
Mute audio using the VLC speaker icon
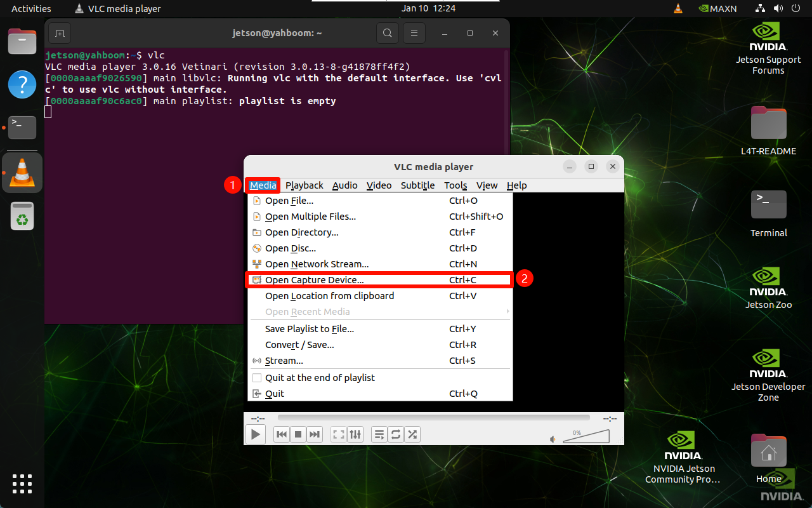tap(553, 439)
